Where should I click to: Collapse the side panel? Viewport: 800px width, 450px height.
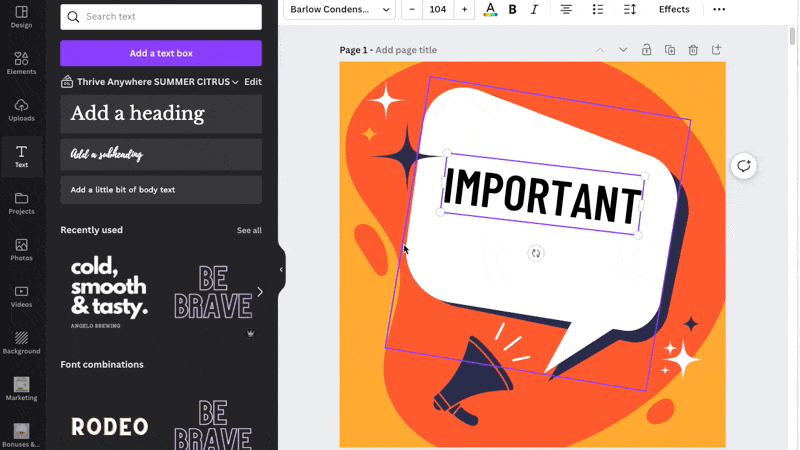pos(281,269)
